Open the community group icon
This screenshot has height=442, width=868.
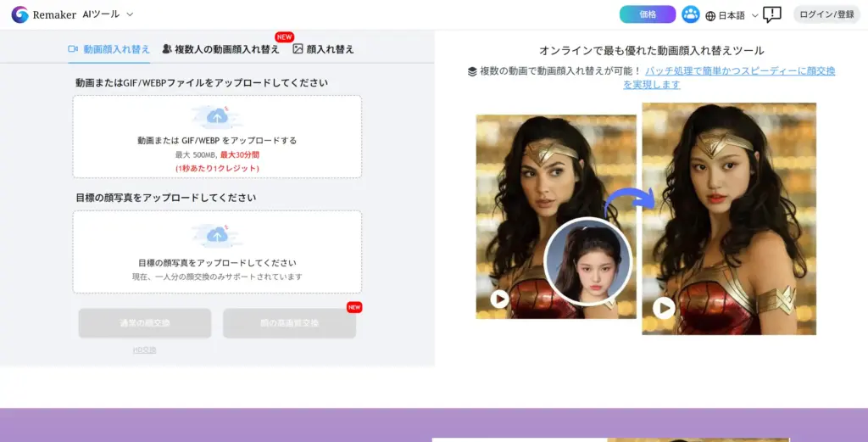pos(690,14)
